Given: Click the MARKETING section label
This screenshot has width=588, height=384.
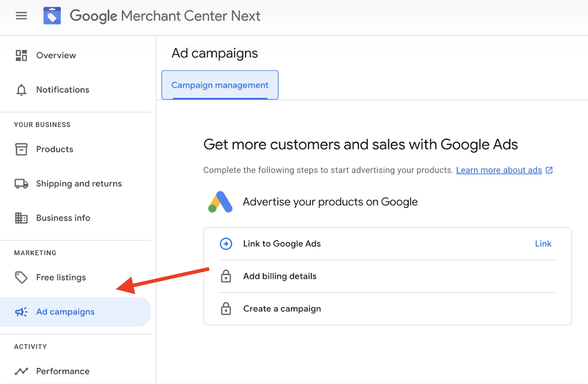Looking at the screenshot, I should [x=35, y=253].
